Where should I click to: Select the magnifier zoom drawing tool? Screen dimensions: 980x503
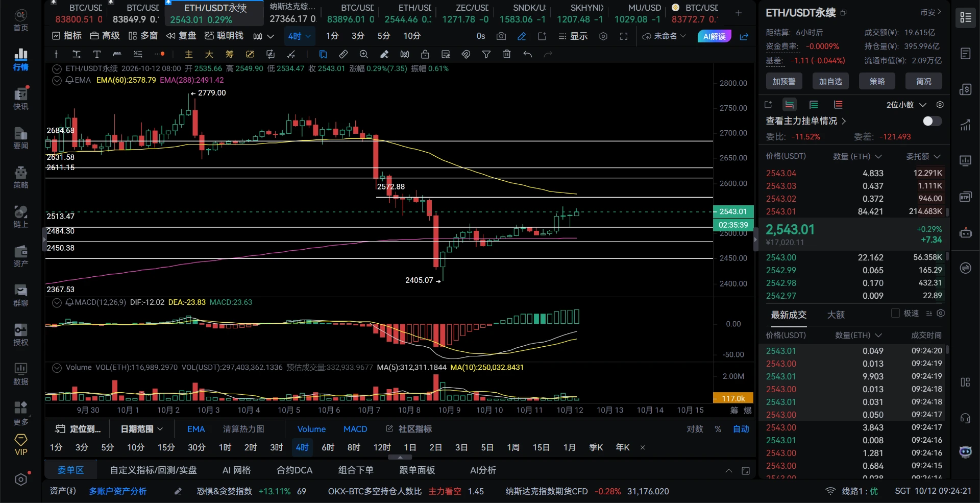(x=364, y=54)
